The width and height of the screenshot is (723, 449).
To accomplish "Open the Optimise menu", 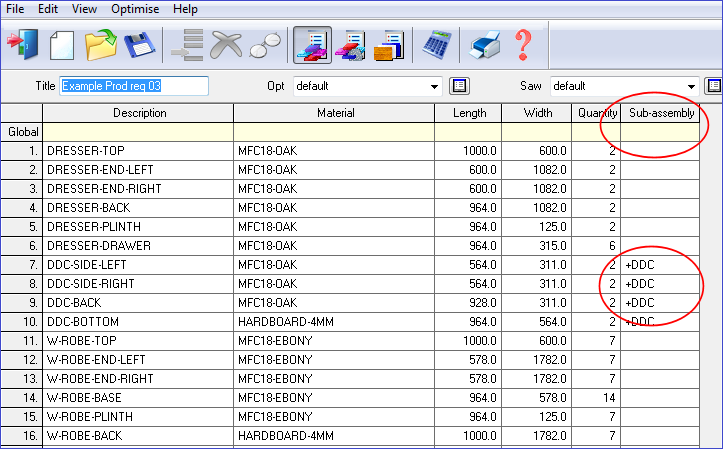I will pyautogui.click(x=134, y=9).
